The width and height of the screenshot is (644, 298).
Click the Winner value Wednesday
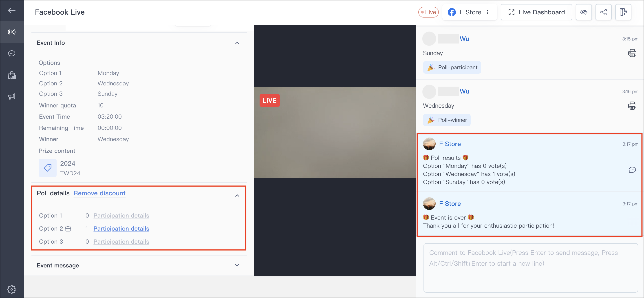click(113, 139)
